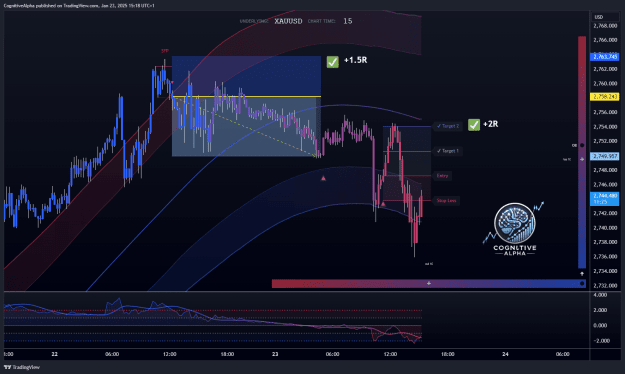
Task: Click the yellow horizontal entry line in the blue box
Action: pos(246,96)
